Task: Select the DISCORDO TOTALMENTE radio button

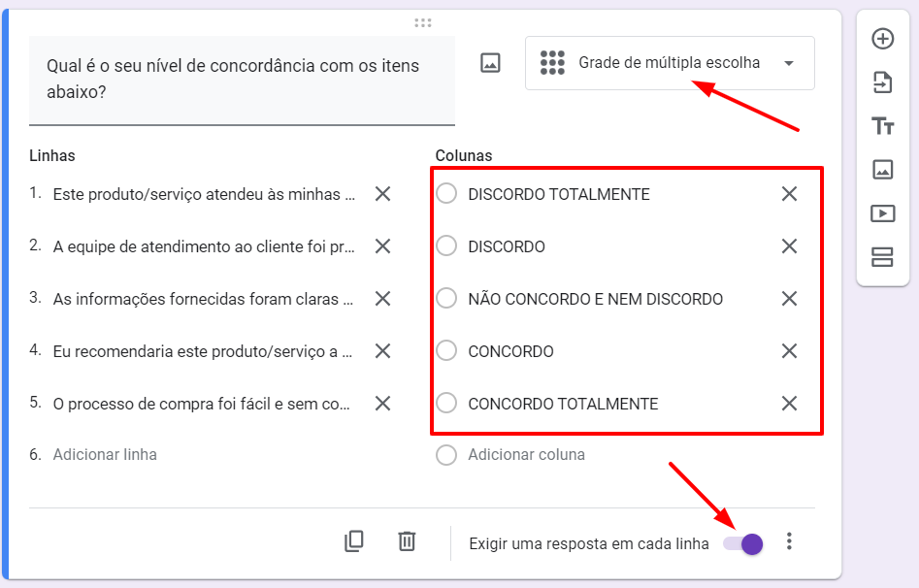Action: click(446, 194)
